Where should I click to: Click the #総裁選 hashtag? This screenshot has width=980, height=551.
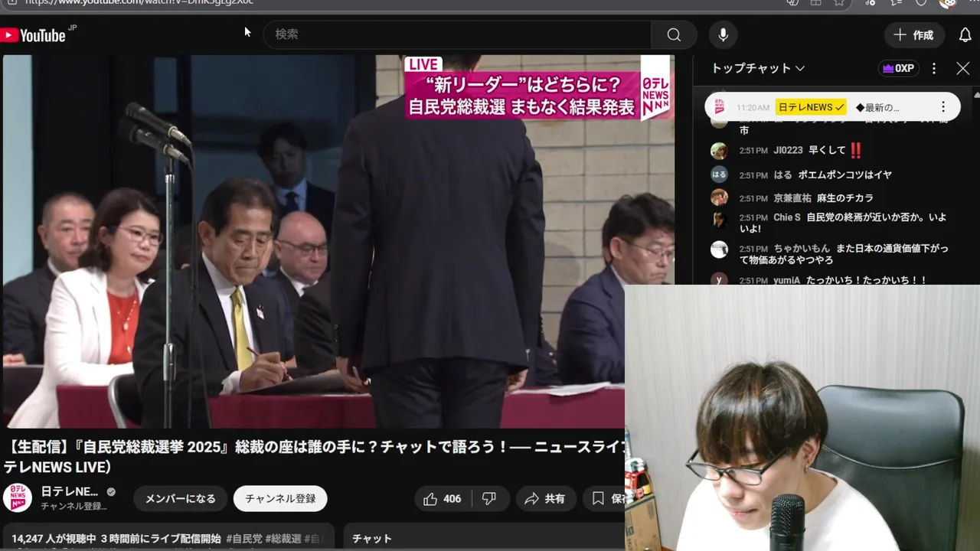coord(283,539)
